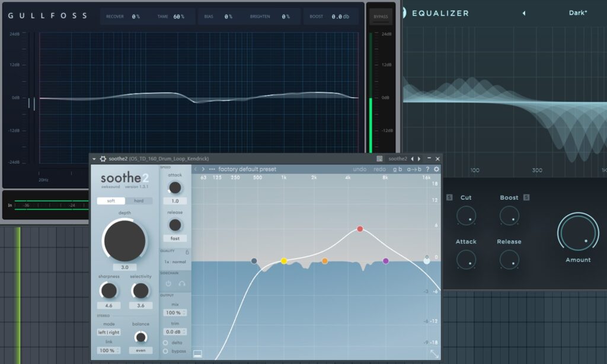Click previous preset arrow in Equalizer
Viewport: 607px width, 364px height.
pyautogui.click(x=524, y=13)
